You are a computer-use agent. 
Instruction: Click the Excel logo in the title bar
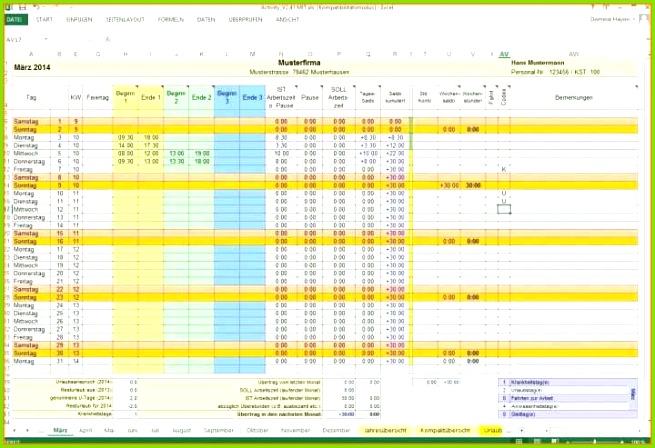coord(9,8)
